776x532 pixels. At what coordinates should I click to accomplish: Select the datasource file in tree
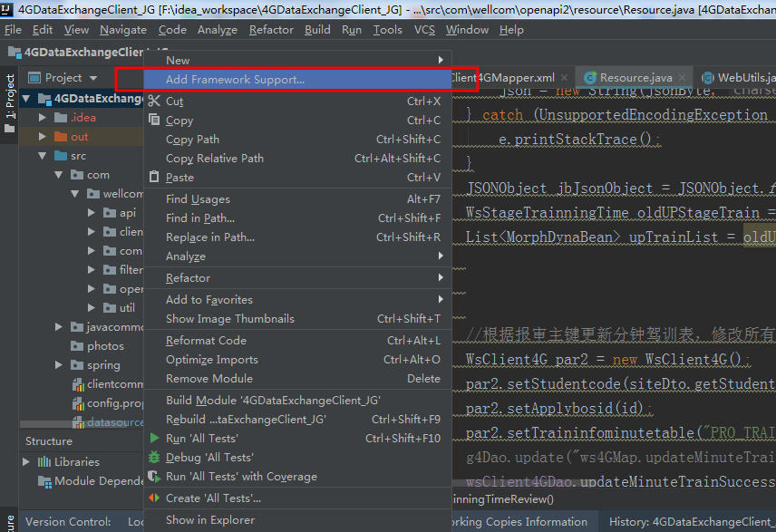pyautogui.click(x=115, y=422)
